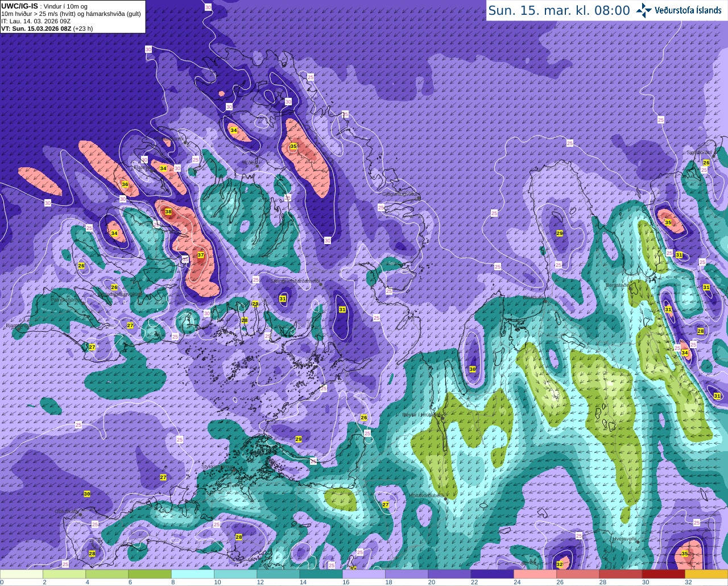Click the Hveravellir station label

click(x=624, y=538)
